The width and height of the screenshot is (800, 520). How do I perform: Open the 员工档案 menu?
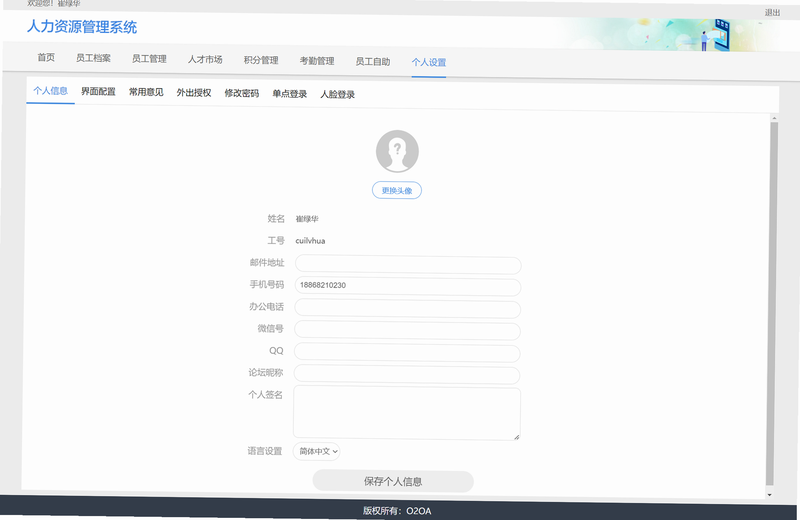tap(93, 58)
